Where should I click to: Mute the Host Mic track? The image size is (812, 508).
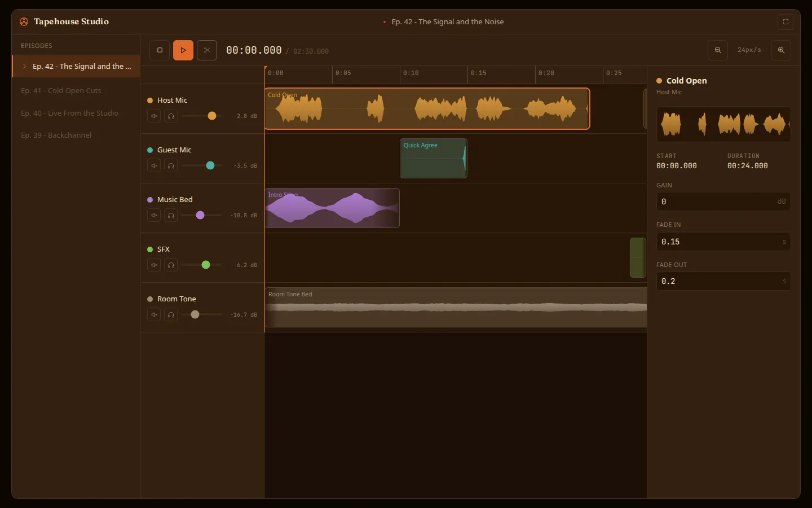(x=154, y=116)
